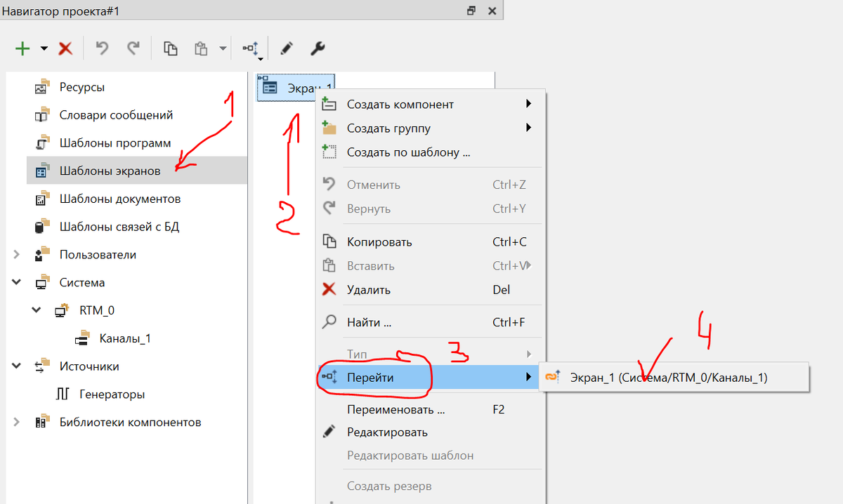Close the Навигатор проекта panel
Image resolution: width=843 pixels, height=504 pixels.
[x=492, y=11]
